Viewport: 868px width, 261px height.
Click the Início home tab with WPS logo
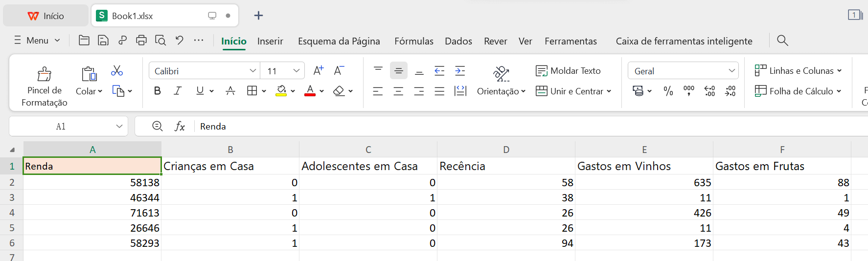[x=46, y=16]
